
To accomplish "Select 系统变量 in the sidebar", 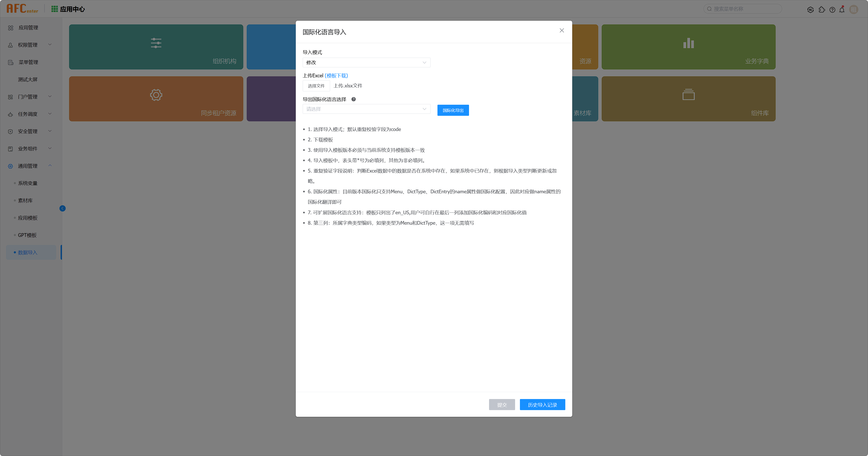I will pyautogui.click(x=28, y=183).
